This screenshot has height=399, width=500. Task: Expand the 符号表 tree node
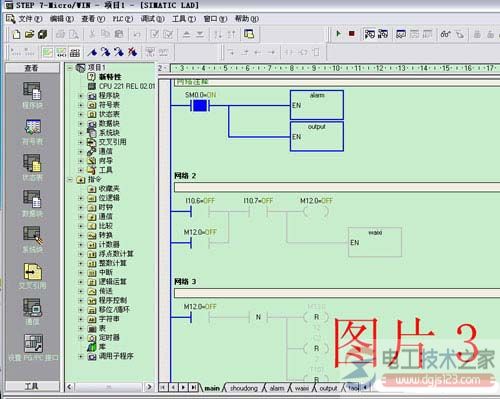pyautogui.click(x=81, y=105)
